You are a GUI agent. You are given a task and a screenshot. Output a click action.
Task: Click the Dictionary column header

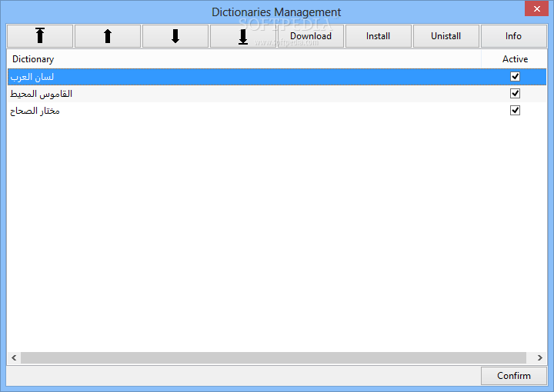click(245, 59)
